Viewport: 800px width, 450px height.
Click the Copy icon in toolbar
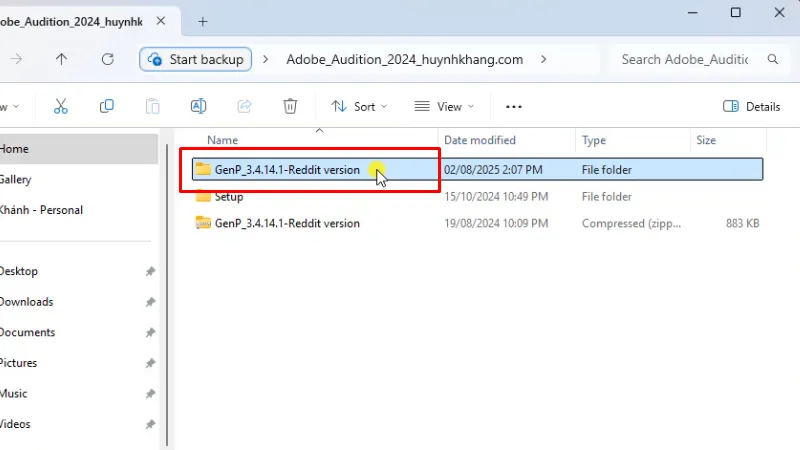tap(107, 106)
